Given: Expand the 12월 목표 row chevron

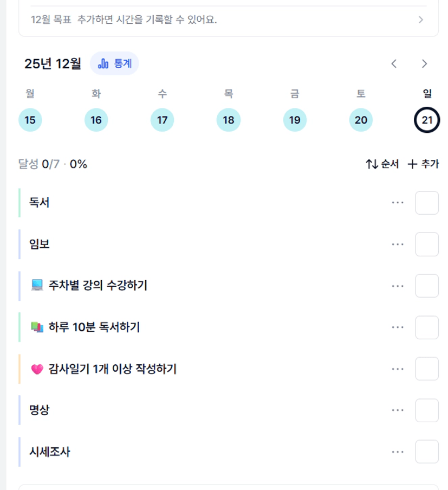Looking at the screenshot, I should (x=421, y=20).
